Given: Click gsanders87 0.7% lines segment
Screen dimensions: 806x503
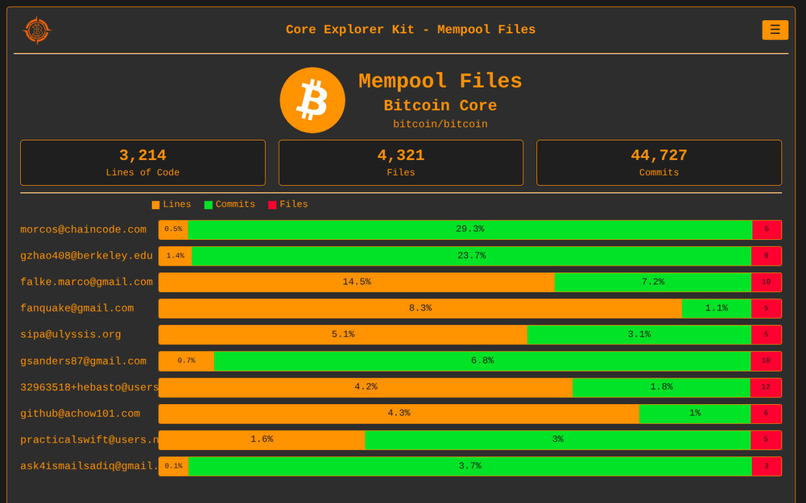Looking at the screenshot, I should (186, 361).
